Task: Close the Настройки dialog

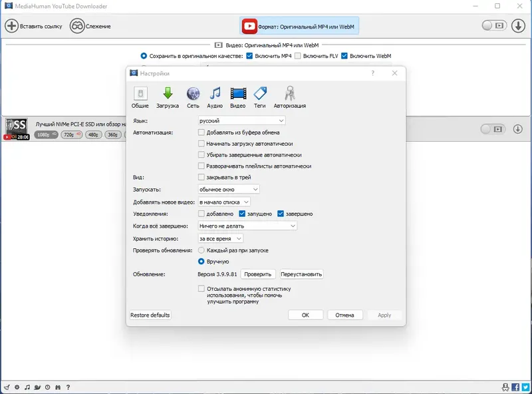Action: point(394,73)
